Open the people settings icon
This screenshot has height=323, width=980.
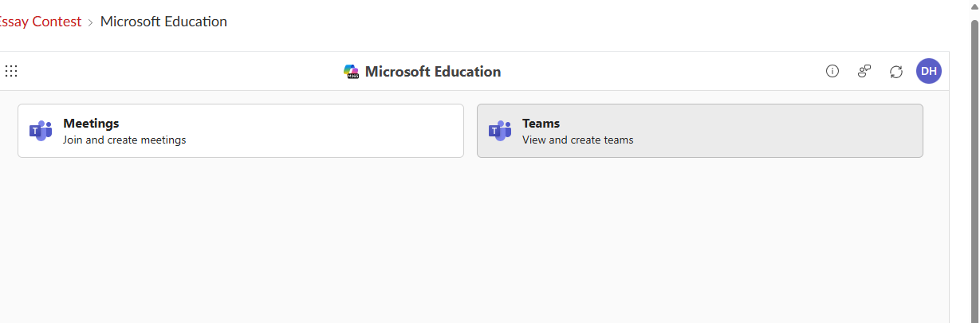[864, 71]
